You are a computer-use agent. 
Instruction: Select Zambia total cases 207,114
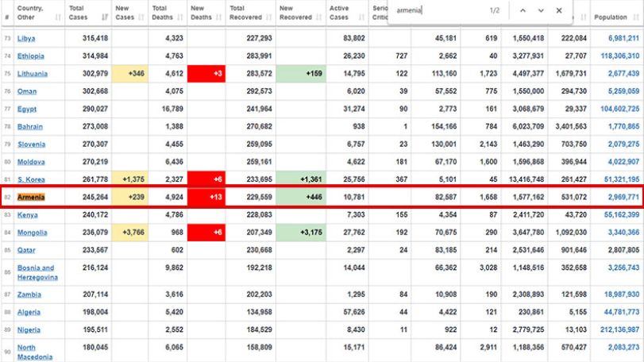95,295
